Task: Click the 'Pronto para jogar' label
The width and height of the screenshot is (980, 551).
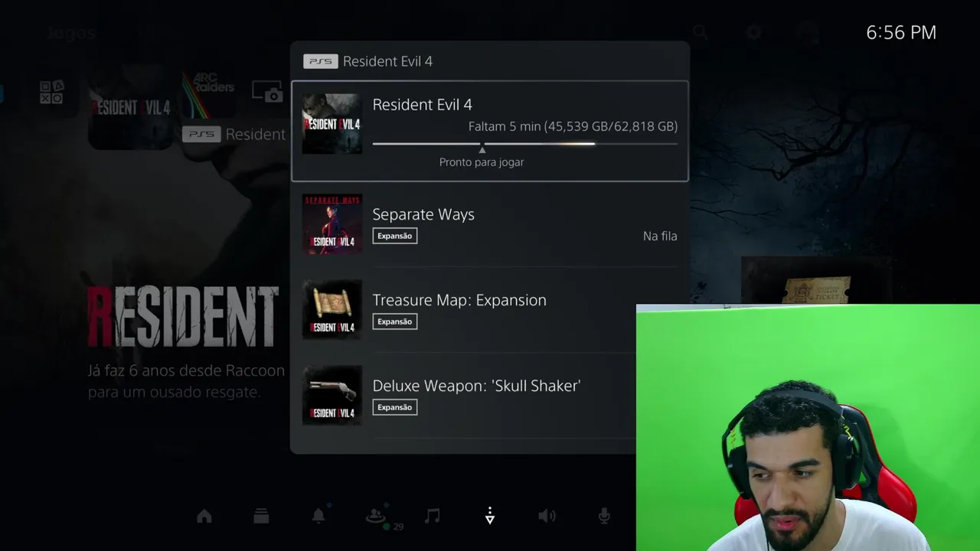Action: click(482, 162)
